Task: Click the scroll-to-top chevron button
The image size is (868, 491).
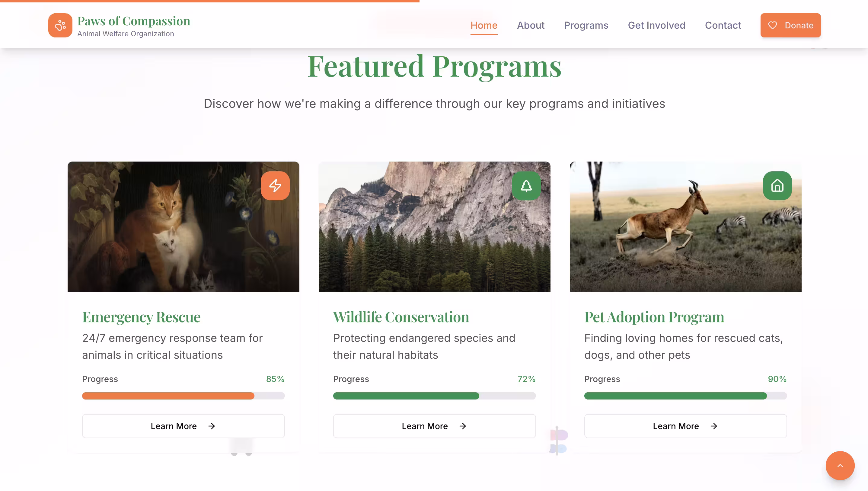Action: tap(840, 465)
